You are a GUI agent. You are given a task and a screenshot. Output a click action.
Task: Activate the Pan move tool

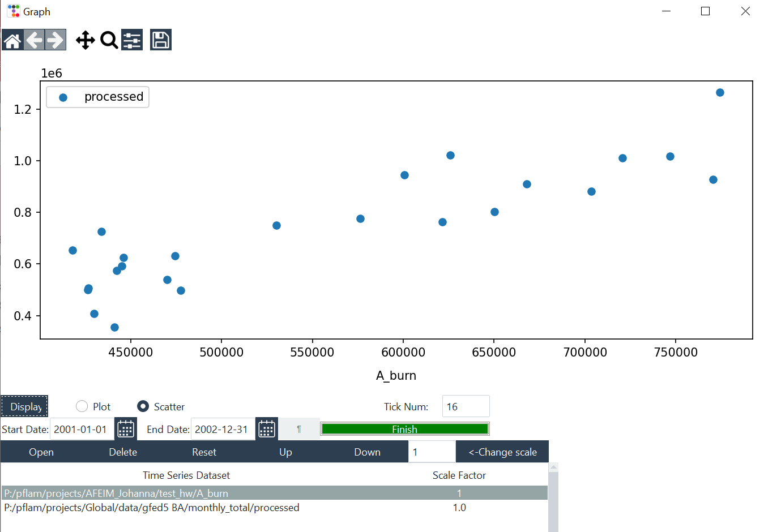coord(86,40)
